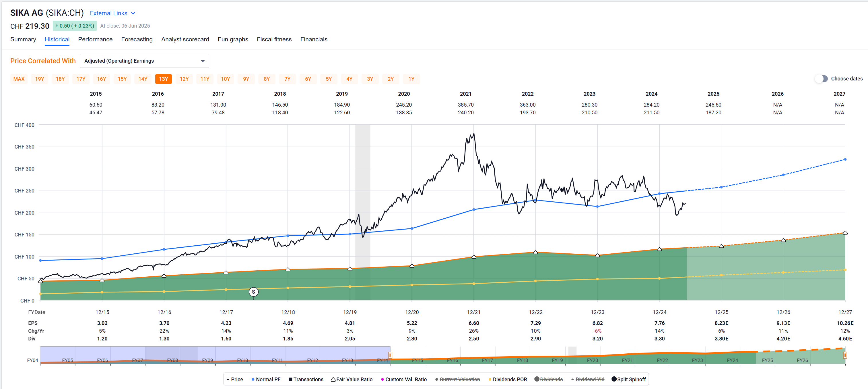Pick the 8Y range button
This screenshot has width=868, height=389.
(267, 79)
